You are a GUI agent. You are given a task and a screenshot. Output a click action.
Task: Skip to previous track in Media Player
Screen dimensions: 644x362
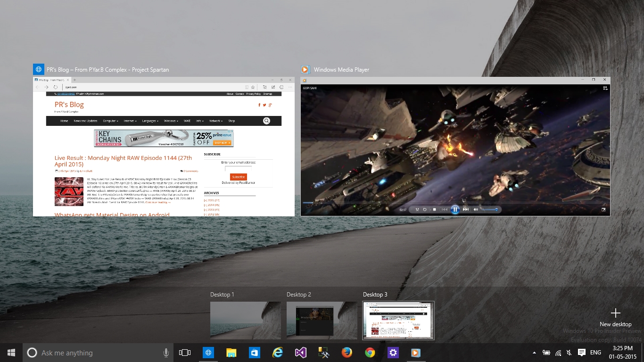[x=444, y=209]
